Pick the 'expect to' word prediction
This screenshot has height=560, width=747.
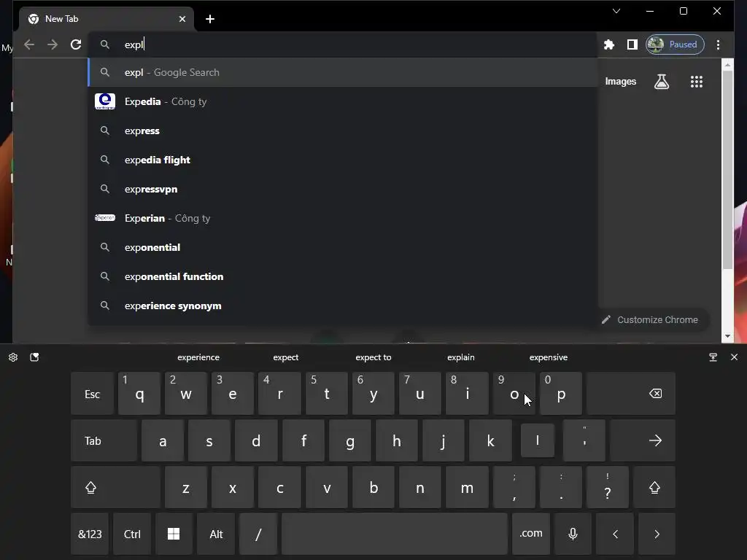[x=373, y=357]
